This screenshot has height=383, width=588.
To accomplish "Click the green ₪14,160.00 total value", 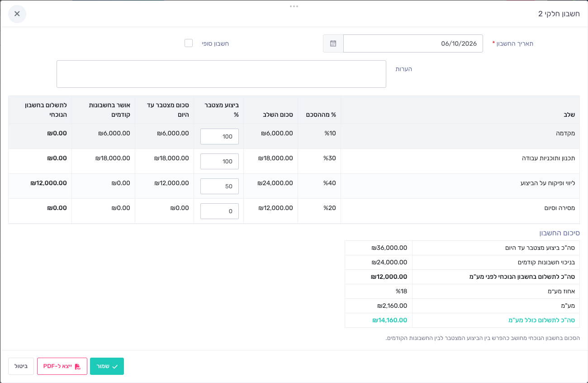I will [x=389, y=320].
